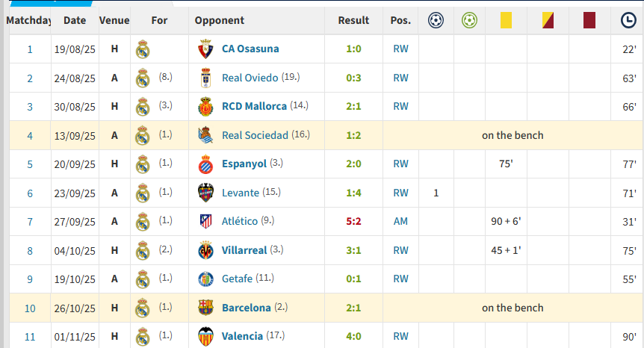
Task: Click the green assists ball icon header
Action: coord(469,20)
